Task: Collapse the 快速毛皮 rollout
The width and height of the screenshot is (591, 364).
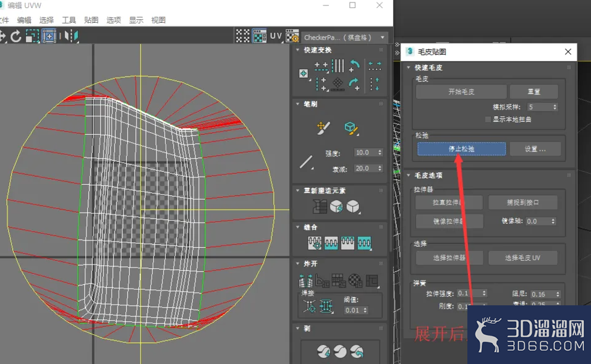Action: pos(409,67)
